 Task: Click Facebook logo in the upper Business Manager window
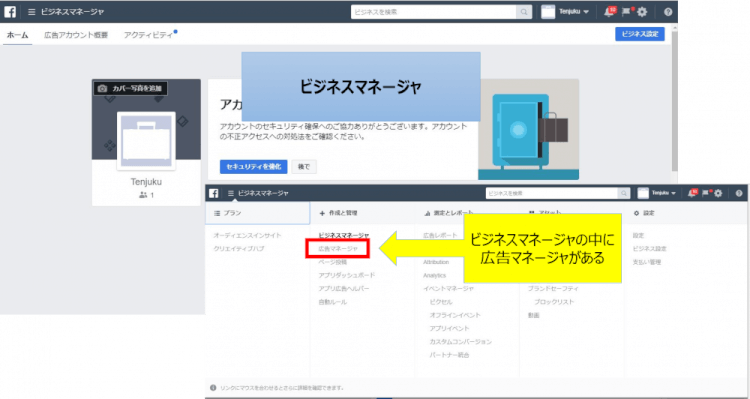pos(10,11)
